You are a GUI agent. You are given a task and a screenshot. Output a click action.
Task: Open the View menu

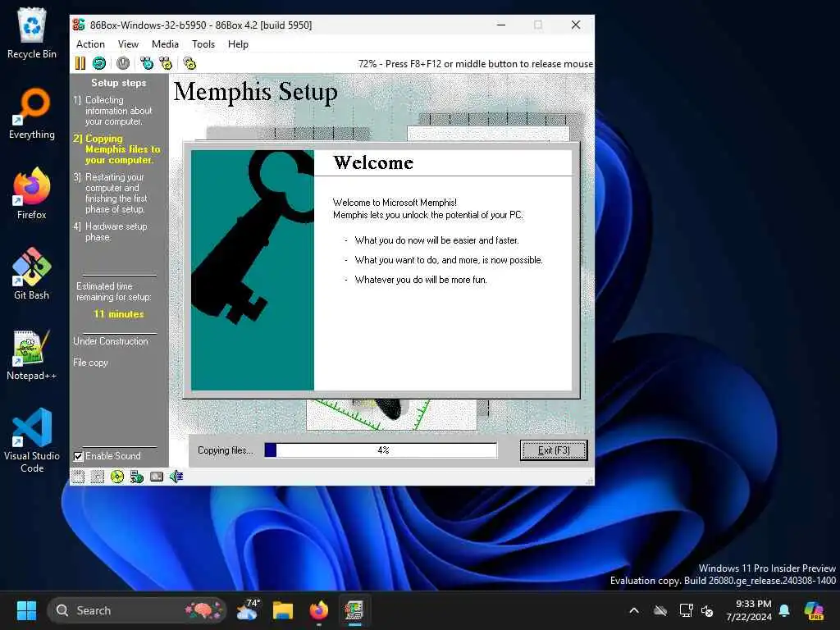(128, 44)
